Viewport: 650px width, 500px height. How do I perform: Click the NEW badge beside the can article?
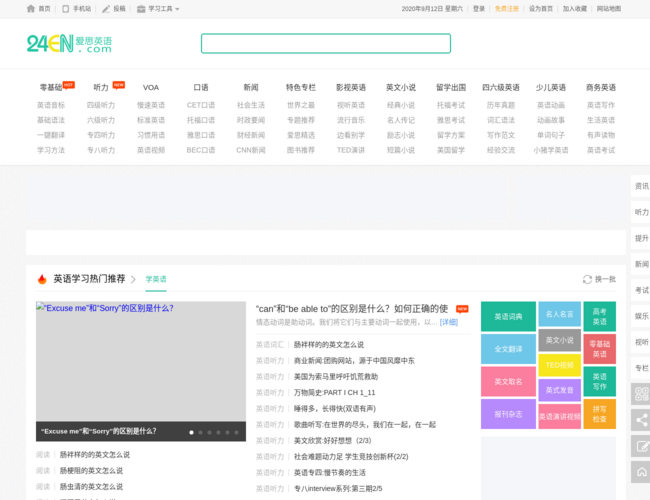point(462,309)
